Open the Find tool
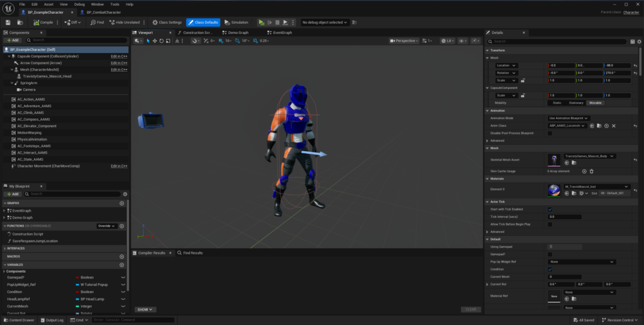644x325 pixels. pyautogui.click(x=97, y=22)
